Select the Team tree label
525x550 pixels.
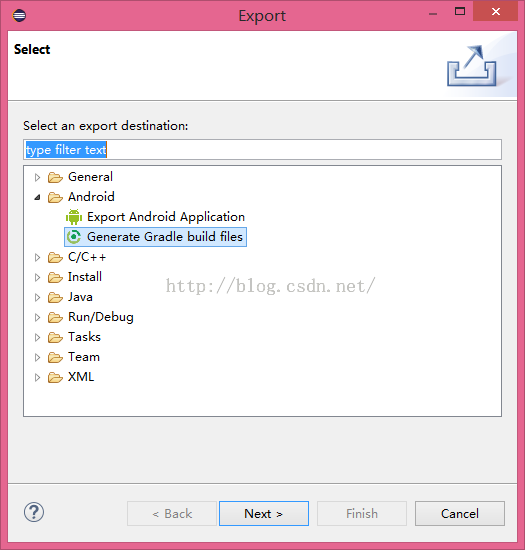[84, 357]
